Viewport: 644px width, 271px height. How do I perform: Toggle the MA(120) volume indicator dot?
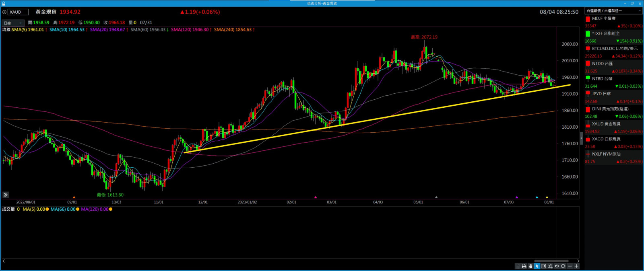pos(111,209)
